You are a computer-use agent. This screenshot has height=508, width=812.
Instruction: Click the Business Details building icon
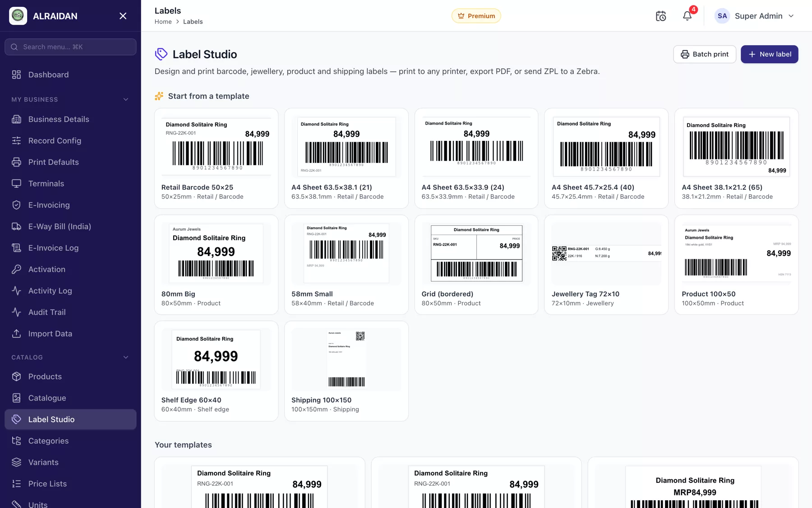[x=16, y=119]
